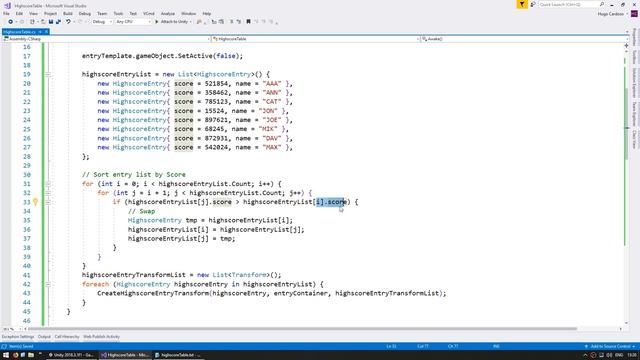Click inside the Quick Launch search box

[x=569, y=4]
